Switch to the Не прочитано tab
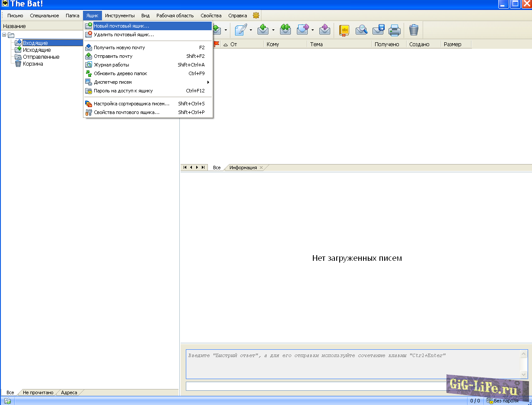 pos(38,392)
